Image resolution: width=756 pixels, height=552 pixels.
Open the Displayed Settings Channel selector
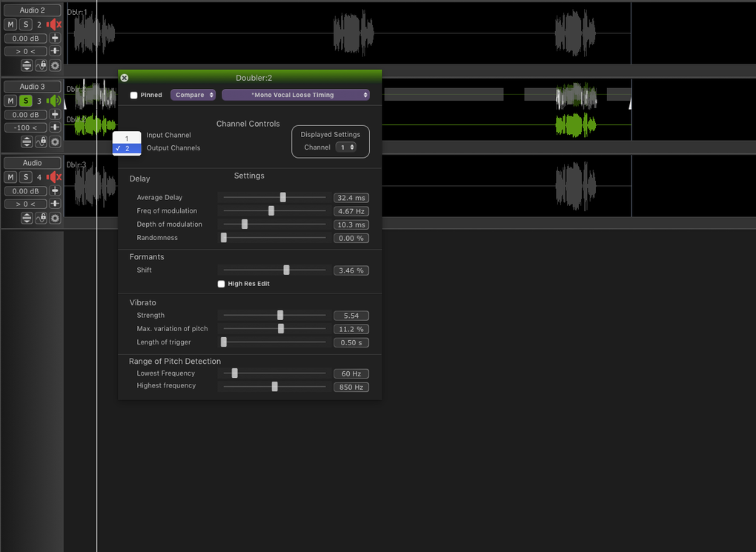tap(346, 147)
